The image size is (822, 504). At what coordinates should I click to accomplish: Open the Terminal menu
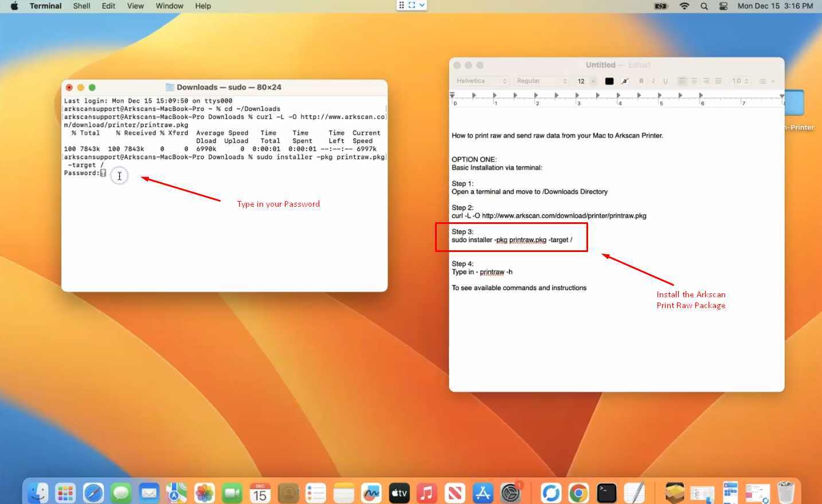[45, 6]
